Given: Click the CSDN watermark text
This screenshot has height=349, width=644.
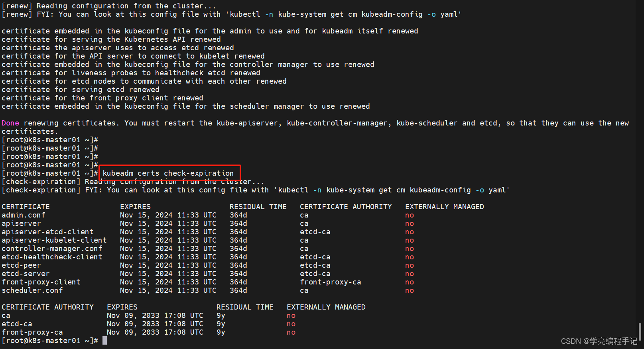Looking at the screenshot, I should pyautogui.click(x=599, y=341).
